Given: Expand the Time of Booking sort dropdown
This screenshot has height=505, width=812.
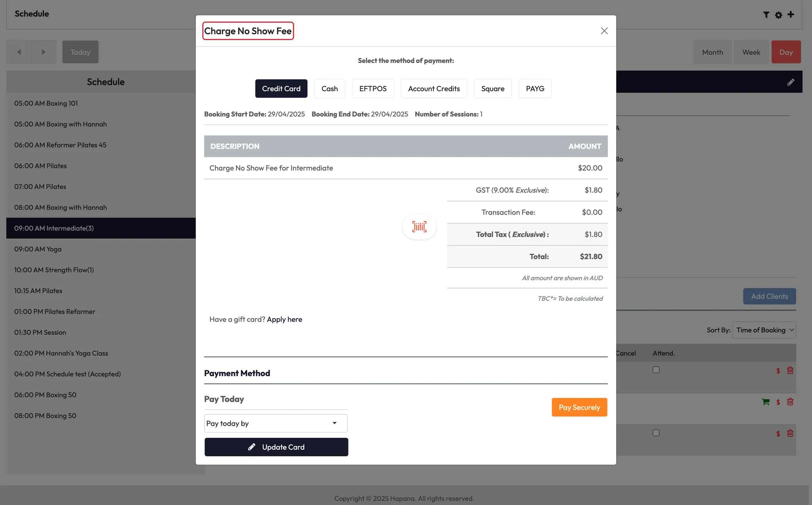Looking at the screenshot, I should click(x=764, y=330).
